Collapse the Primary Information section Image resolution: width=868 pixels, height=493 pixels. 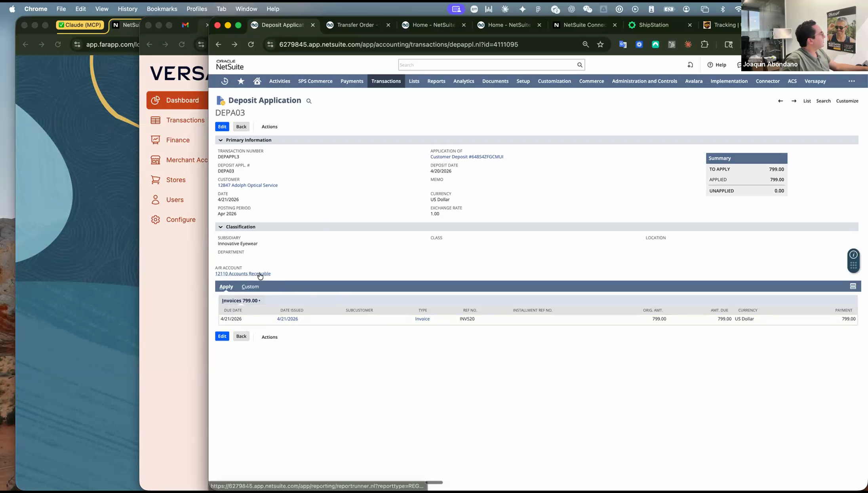coord(221,140)
